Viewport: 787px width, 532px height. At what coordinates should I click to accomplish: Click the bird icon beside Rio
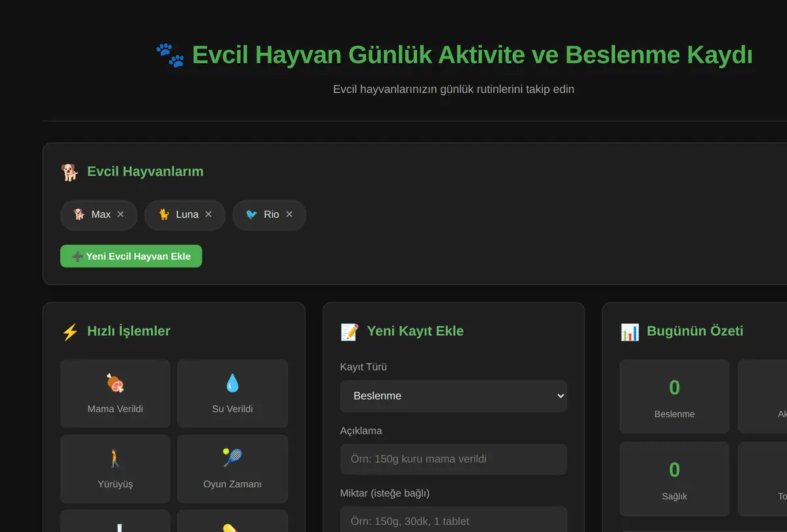[252, 215]
